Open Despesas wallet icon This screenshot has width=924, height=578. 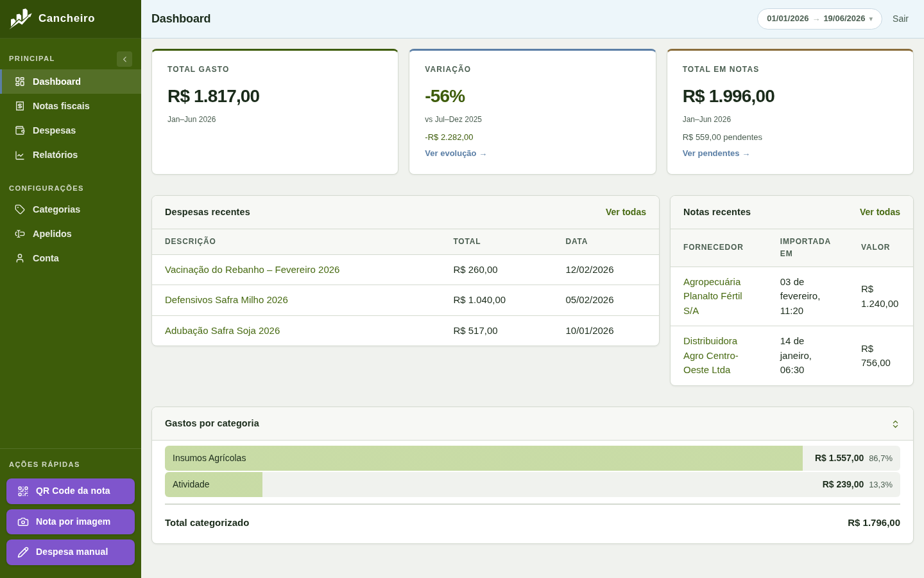coord(20,130)
